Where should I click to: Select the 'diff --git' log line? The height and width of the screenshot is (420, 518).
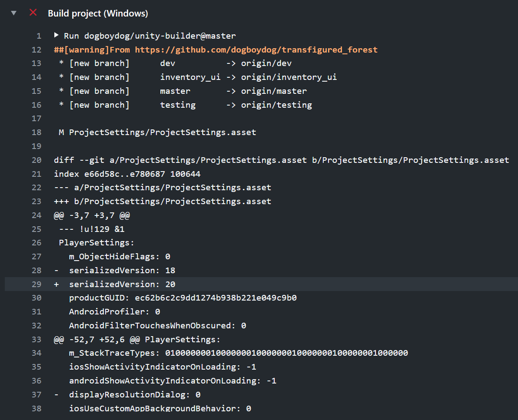282,160
